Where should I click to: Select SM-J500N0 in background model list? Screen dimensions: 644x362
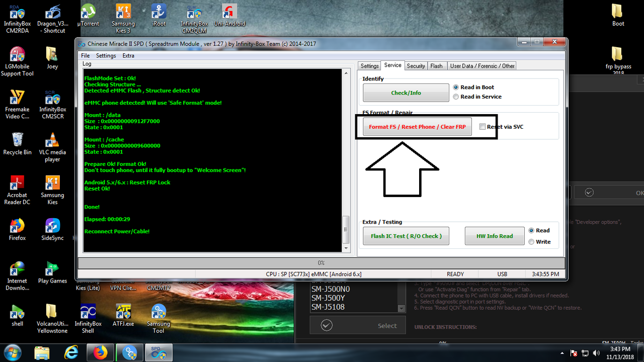click(x=331, y=289)
